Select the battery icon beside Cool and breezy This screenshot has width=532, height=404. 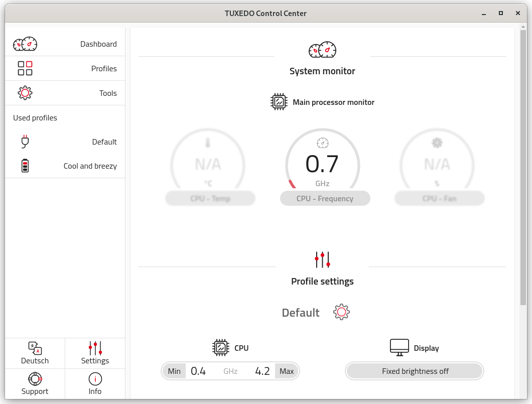coord(25,166)
